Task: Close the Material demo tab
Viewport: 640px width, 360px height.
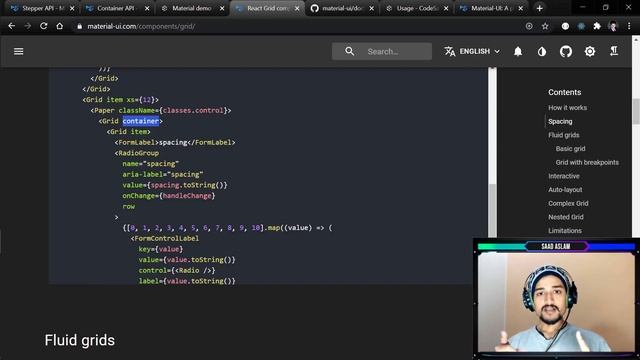Action: point(222,8)
